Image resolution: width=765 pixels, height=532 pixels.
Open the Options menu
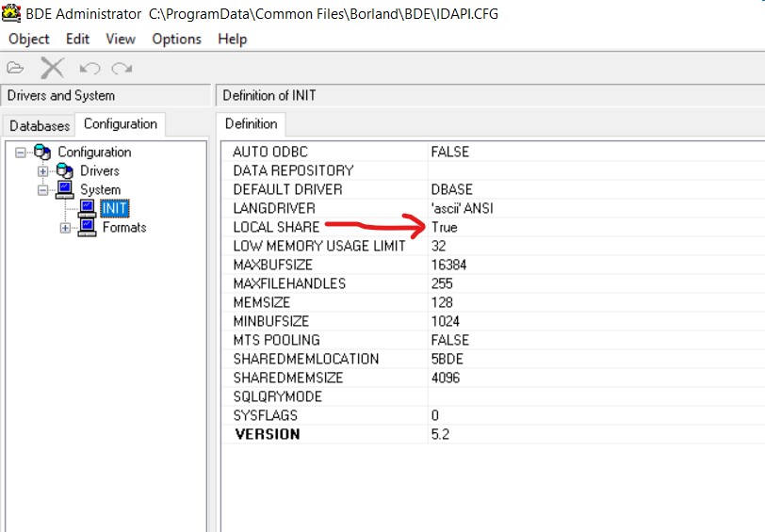click(176, 39)
